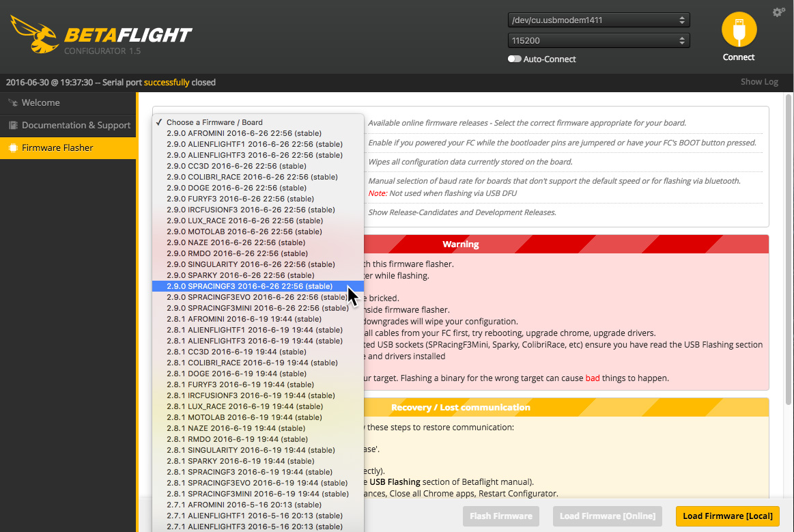The image size is (794, 532).
Task: Select 2.9.0 MOTOLAB firmware
Action: pyautogui.click(x=258, y=232)
